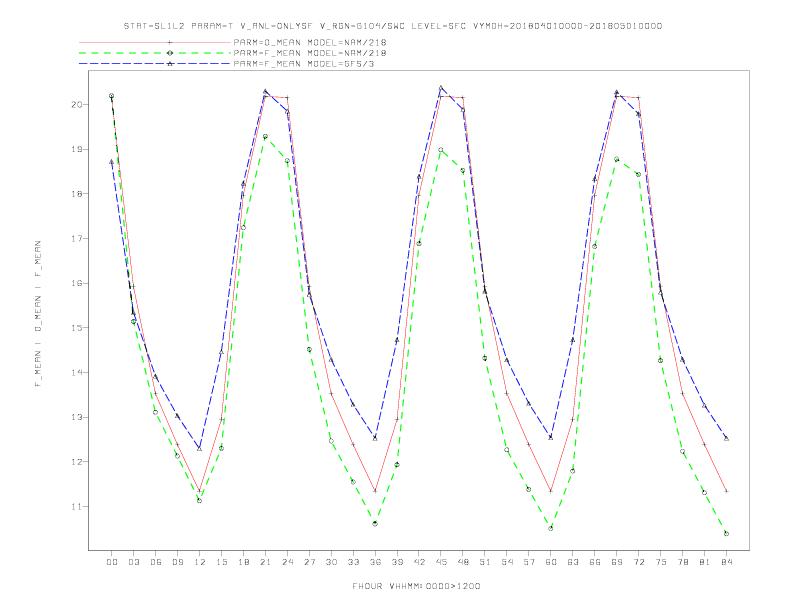Image resolution: width=792 pixels, height=612 pixels.
Task: Click the green dashed line sample in legend
Action: pyautogui.click(x=155, y=53)
